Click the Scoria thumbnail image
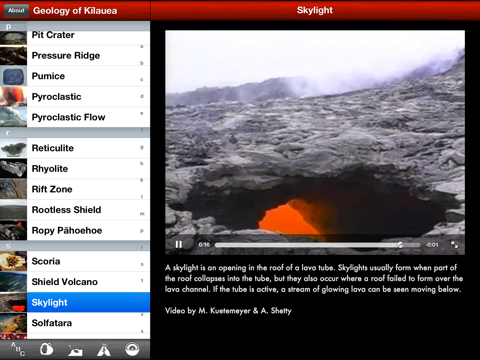Screen dimensions: 480x360 pos(13,261)
